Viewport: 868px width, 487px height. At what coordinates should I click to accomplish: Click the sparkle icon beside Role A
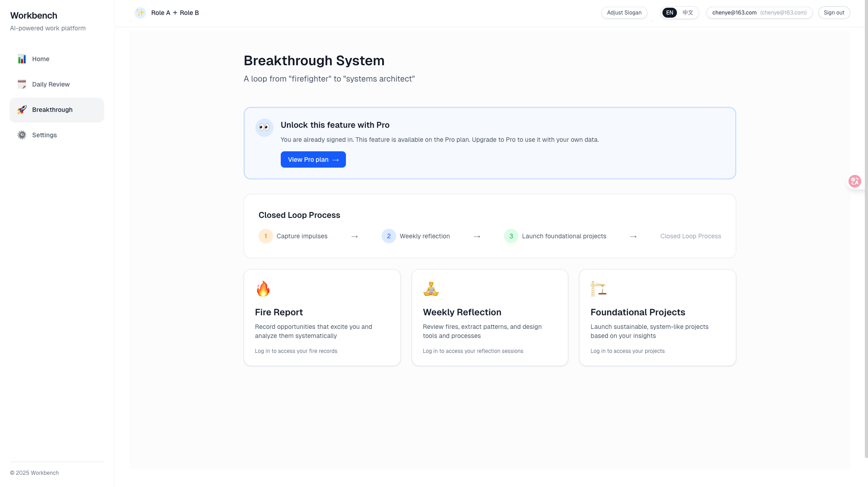pos(140,13)
